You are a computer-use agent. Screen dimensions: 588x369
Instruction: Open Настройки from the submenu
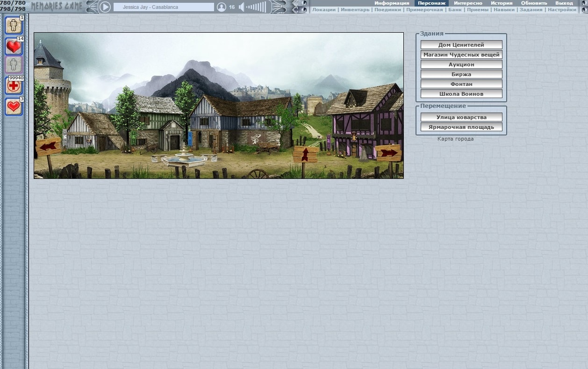[x=562, y=10]
